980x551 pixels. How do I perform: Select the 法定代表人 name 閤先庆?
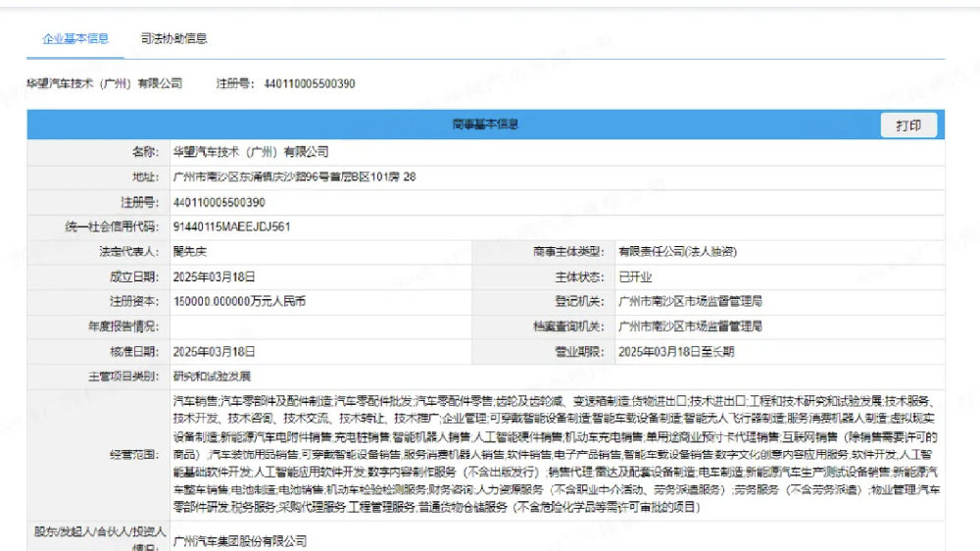click(190, 251)
